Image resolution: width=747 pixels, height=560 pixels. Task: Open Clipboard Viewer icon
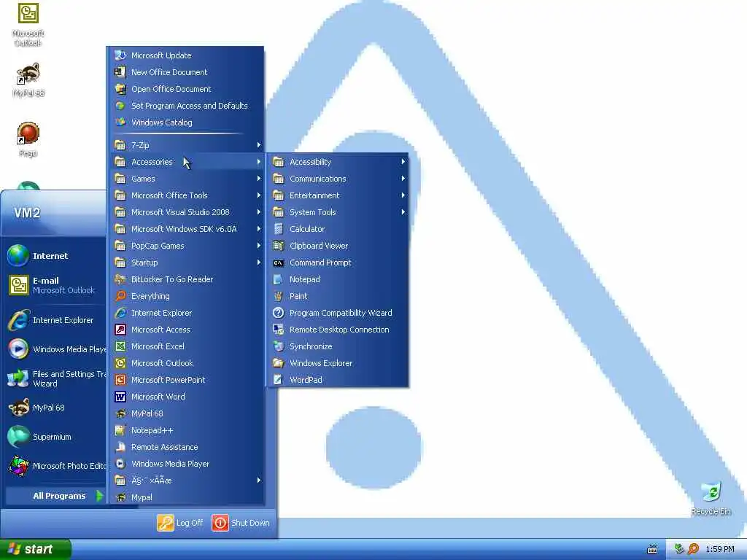tap(279, 246)
